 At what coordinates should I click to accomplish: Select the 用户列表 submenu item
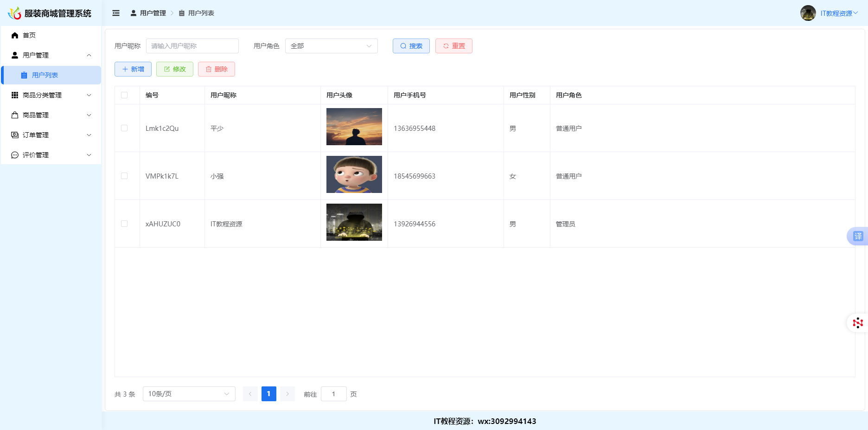(x=51, y=75)
